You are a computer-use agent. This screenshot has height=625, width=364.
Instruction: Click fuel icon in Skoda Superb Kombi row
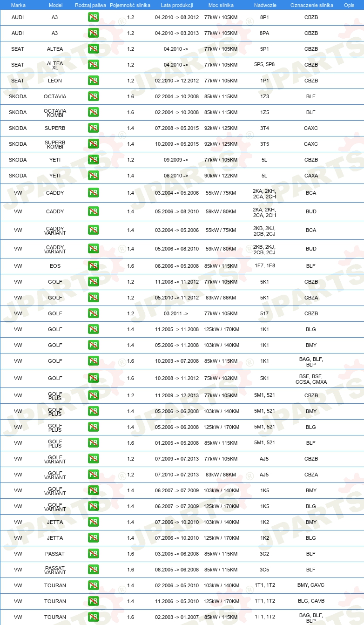(x=93, y=144)
